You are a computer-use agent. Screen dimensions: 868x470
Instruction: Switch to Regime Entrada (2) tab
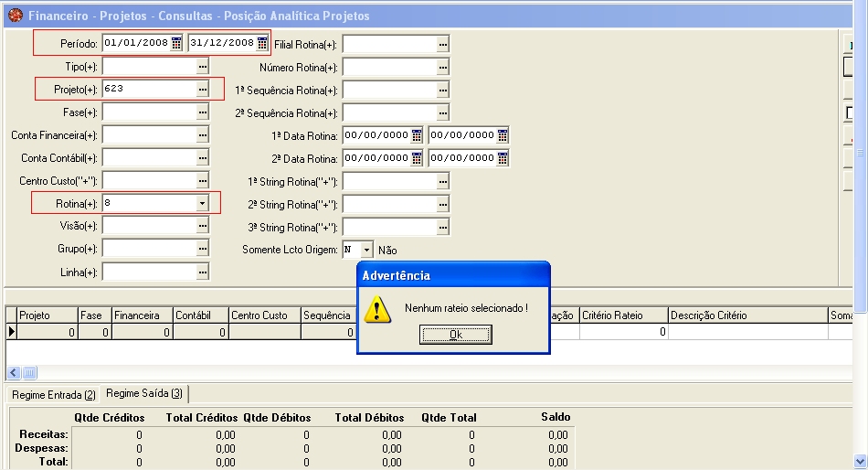point(54,395)
